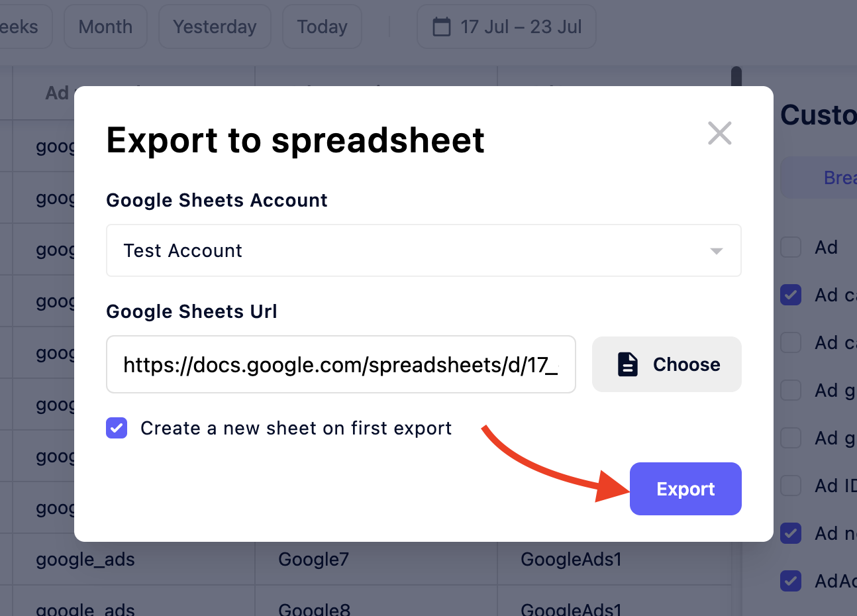
Task: Close the Export to spreadsheet dialog
Action: click(x=719, y=133)
